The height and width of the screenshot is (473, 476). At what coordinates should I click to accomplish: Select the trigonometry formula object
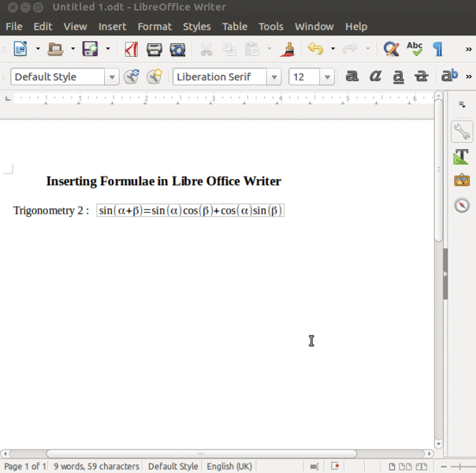coord(191,210)
